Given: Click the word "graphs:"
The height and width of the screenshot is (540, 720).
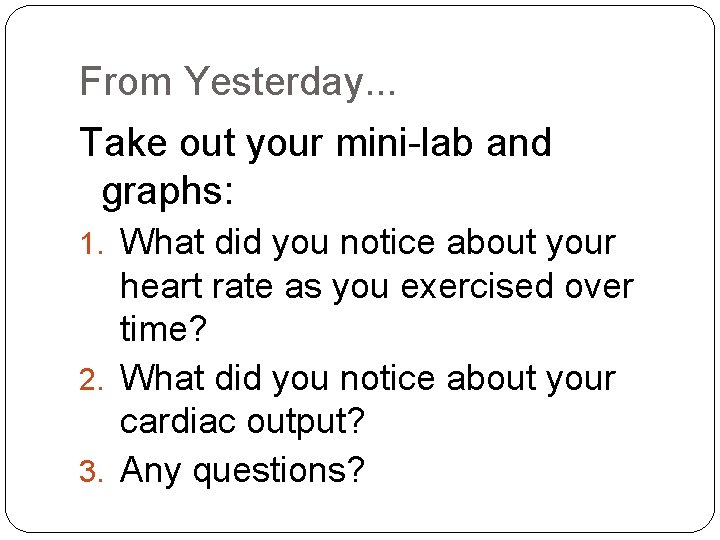Looking at the screenshot, I should tap(168, 193).
